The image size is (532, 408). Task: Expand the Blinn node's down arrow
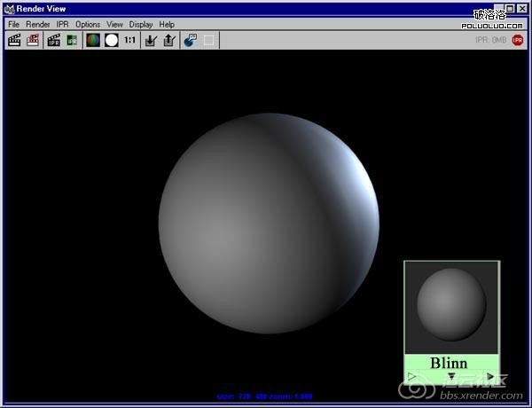pos(451,376)
